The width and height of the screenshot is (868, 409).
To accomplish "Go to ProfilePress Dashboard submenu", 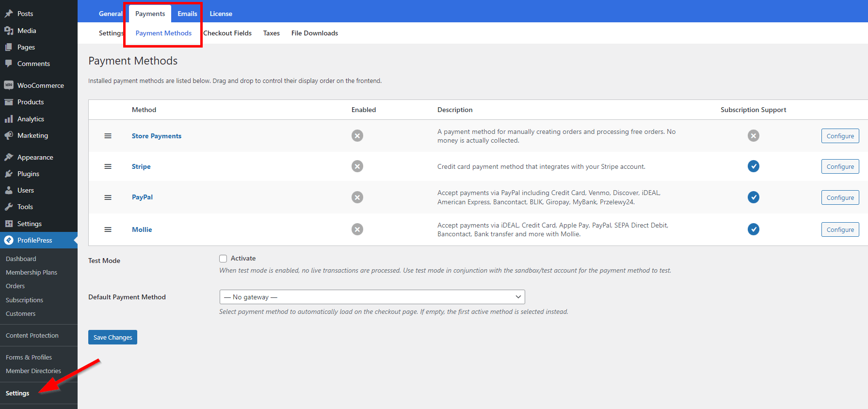I will click(21, 259).
